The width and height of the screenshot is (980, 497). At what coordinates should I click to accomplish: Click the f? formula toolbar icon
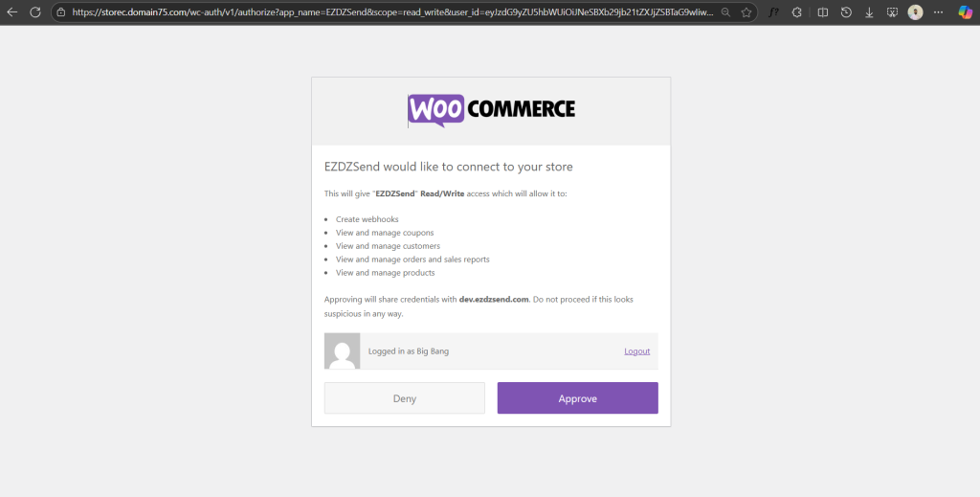pos(773,12)
